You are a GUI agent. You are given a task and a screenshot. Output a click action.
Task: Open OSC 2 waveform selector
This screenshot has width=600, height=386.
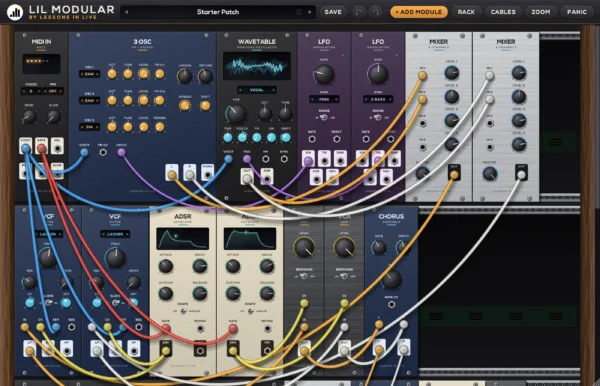90,100
